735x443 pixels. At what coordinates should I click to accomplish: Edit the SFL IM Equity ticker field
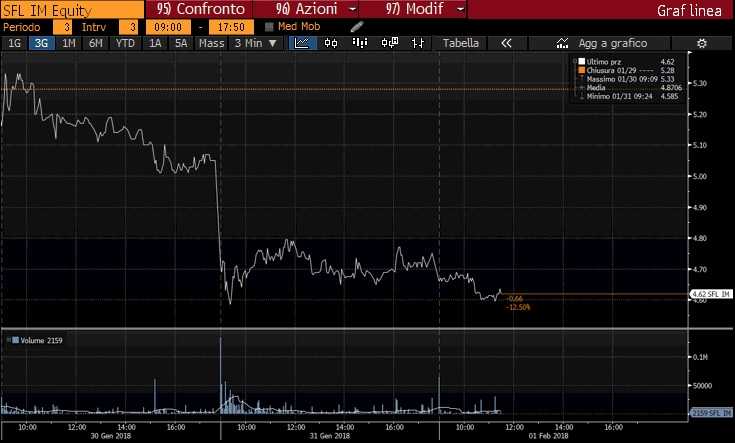(x=72, y=10)
